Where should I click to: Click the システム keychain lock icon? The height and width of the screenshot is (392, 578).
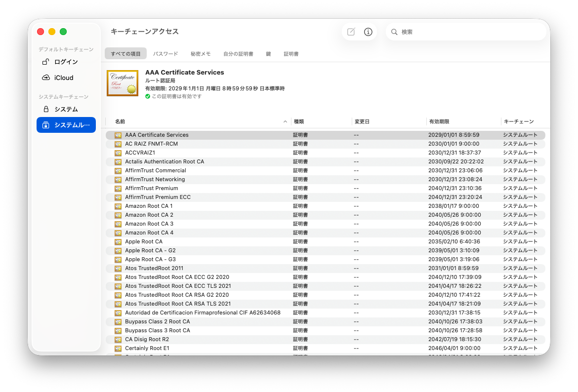[46, 109]
